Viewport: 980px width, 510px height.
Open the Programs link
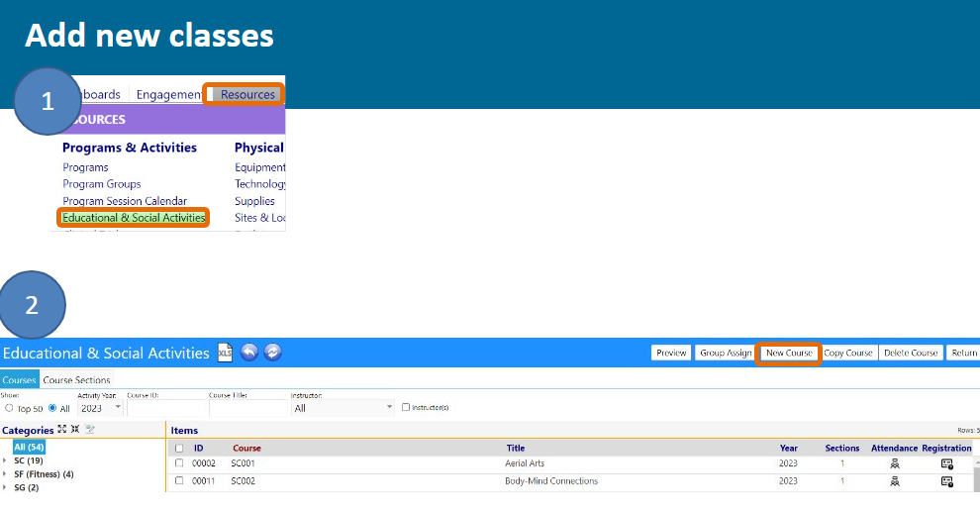pyautogui.click(x=85, y=167)
